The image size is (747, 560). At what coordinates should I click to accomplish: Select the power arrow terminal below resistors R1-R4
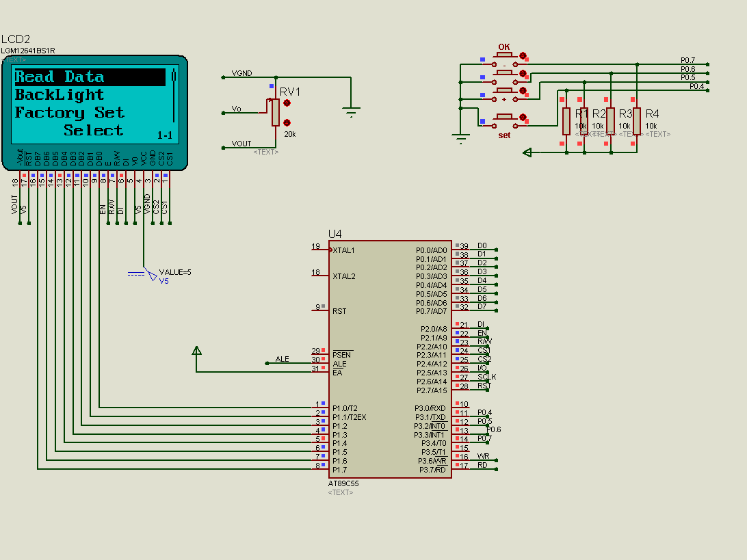click(x=527, y=152)
